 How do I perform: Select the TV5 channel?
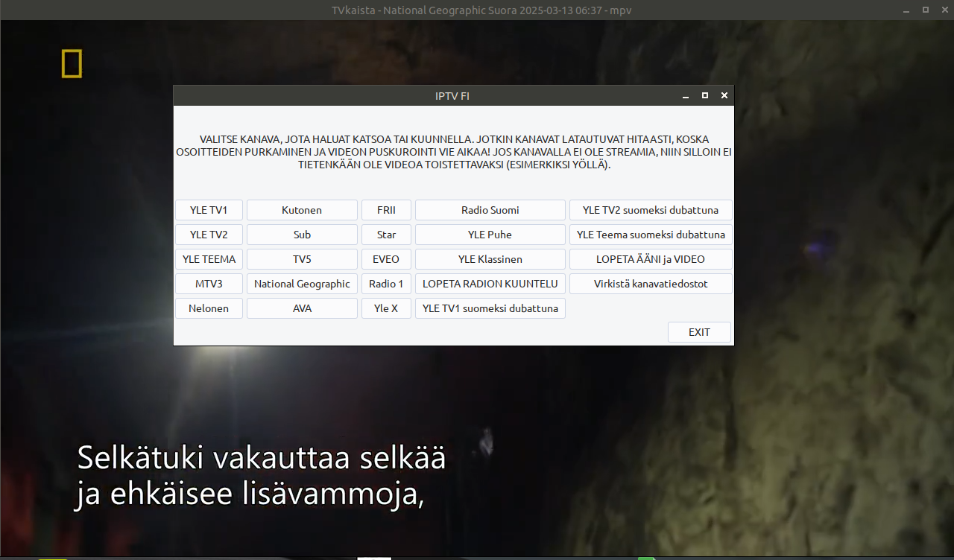click(302, 259)
